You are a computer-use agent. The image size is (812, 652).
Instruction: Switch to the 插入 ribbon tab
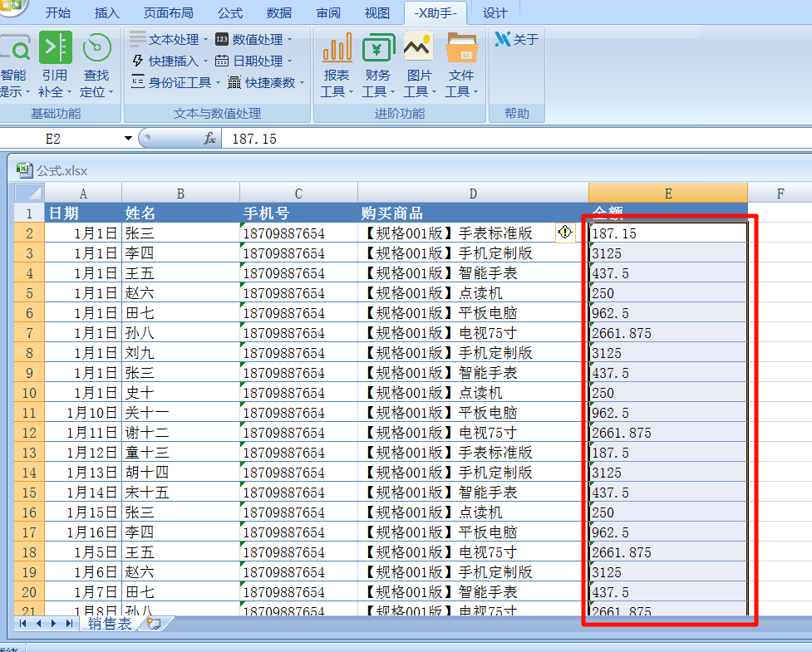(107, 12)
